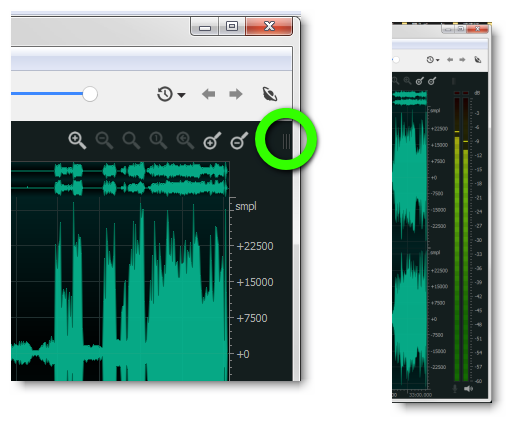Click the -60 dB scale mark

click(478, 381)
